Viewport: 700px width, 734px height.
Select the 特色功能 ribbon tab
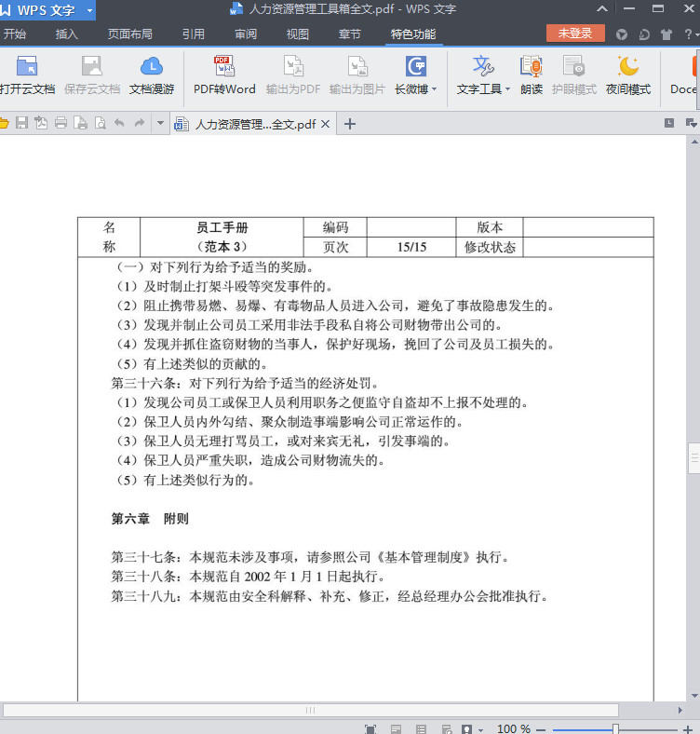(x=413, y=34)
